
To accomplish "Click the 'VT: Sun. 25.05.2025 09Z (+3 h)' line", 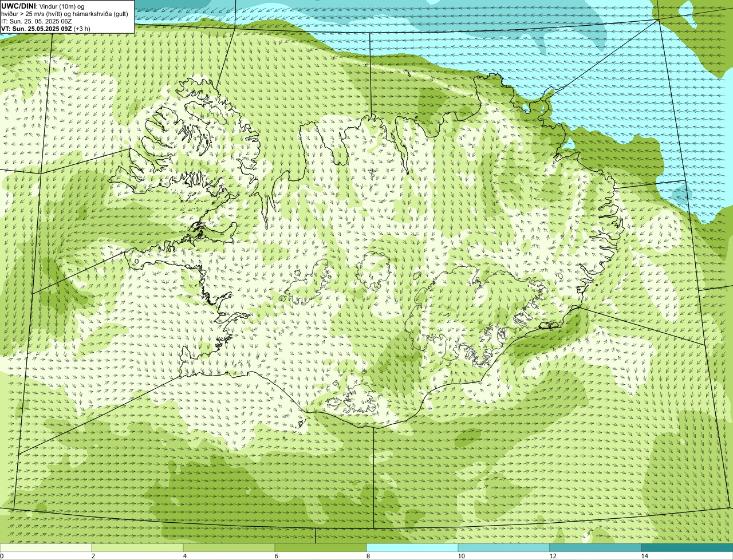I will 46,28.
